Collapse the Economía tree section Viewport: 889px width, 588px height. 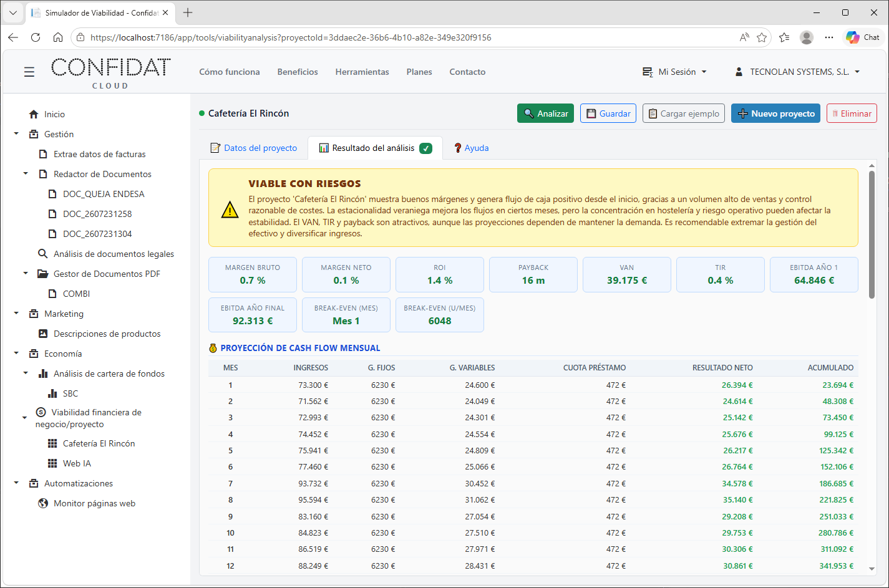16,354
